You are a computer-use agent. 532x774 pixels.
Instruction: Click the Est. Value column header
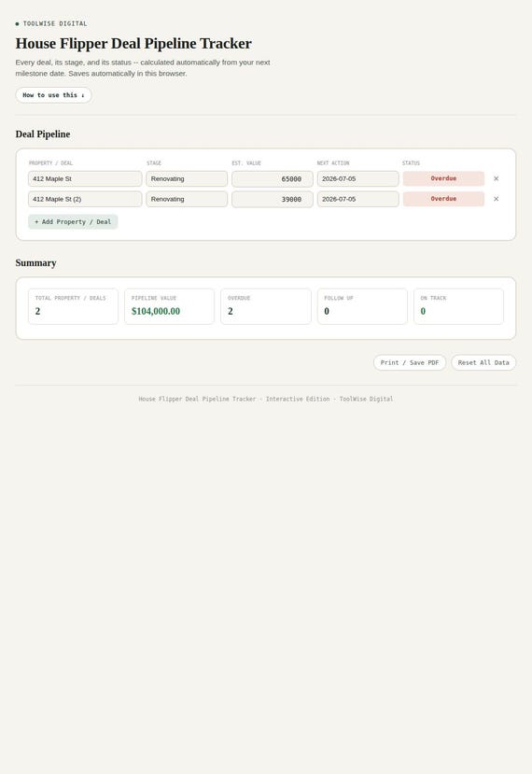coord(246,162)
